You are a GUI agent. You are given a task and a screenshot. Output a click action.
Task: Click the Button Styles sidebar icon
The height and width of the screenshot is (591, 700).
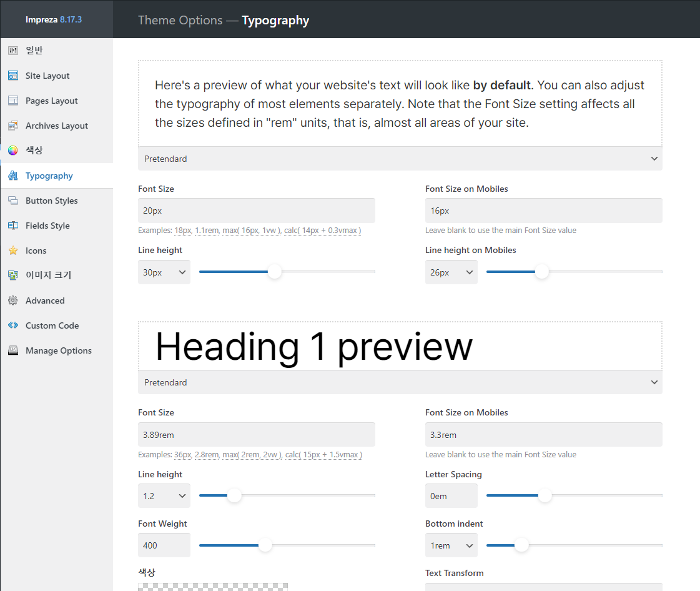13,201
